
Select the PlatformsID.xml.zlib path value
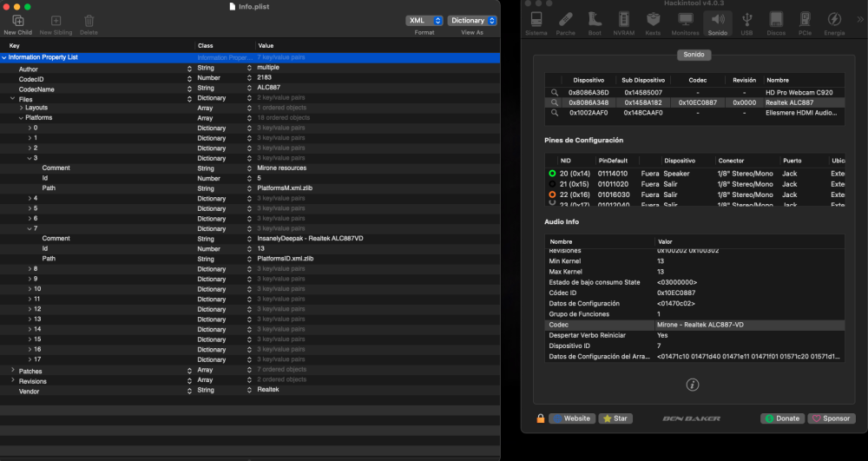tap(285, 259)
